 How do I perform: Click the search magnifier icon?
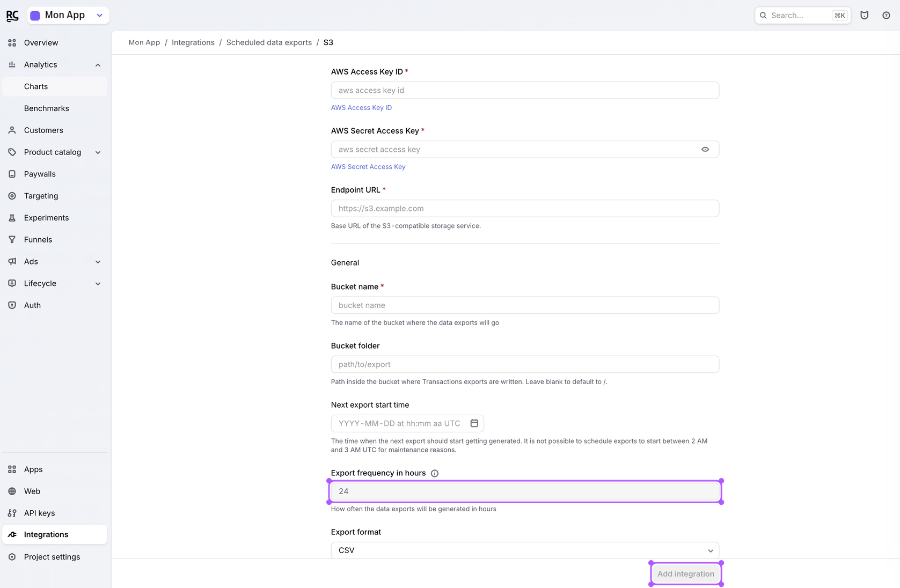[x=763, y=16]
